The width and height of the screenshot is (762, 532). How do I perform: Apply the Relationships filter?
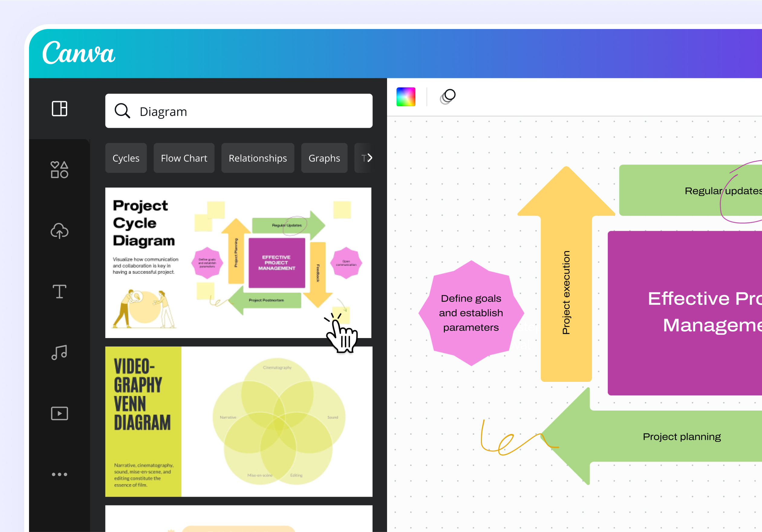[x=258, y=158]
